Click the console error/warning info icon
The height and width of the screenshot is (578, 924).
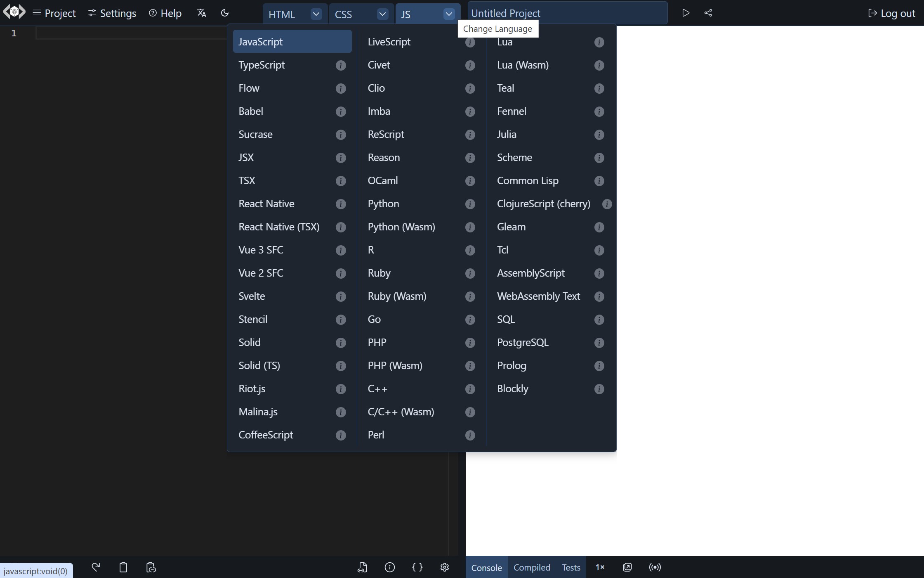click(x=389, y=567)
